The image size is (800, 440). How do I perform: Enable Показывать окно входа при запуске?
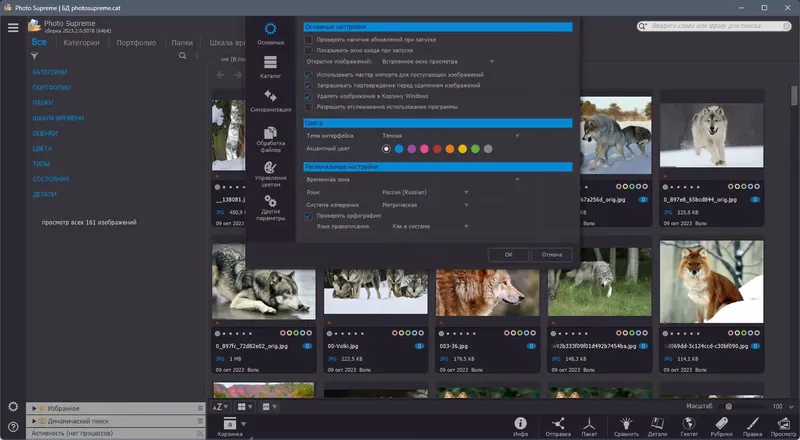308,51
